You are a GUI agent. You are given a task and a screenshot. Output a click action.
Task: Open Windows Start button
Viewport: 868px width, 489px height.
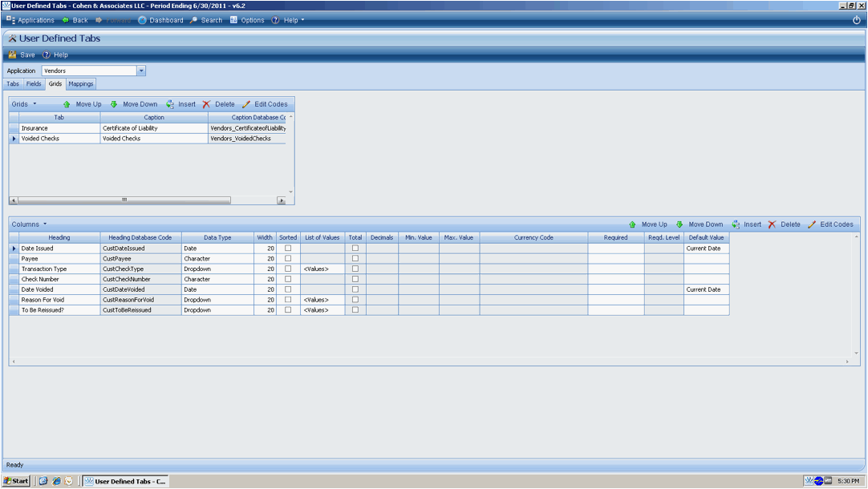[x=16, y=481]
